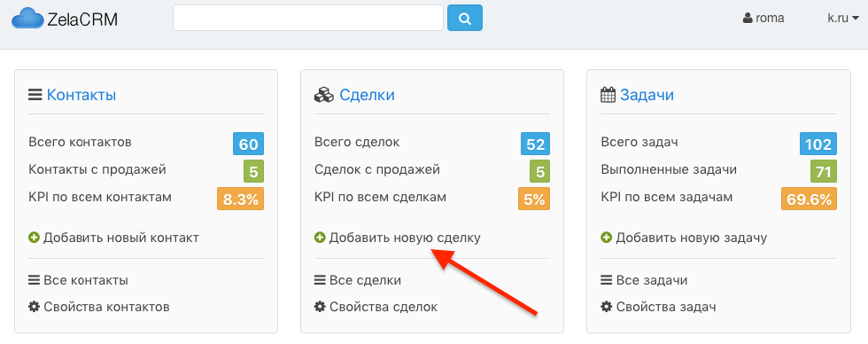Click the blue 60 total contacts badge

[249, 144]
